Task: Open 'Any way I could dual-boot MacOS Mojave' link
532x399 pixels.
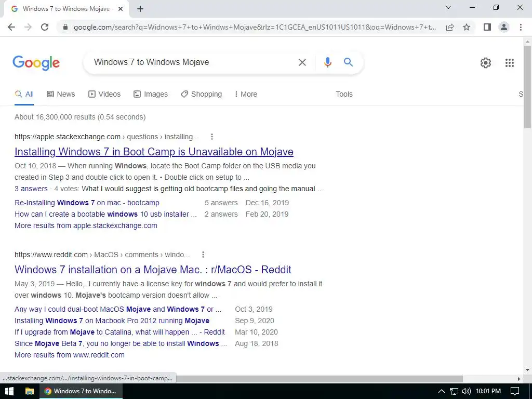Action: (118, 309)
